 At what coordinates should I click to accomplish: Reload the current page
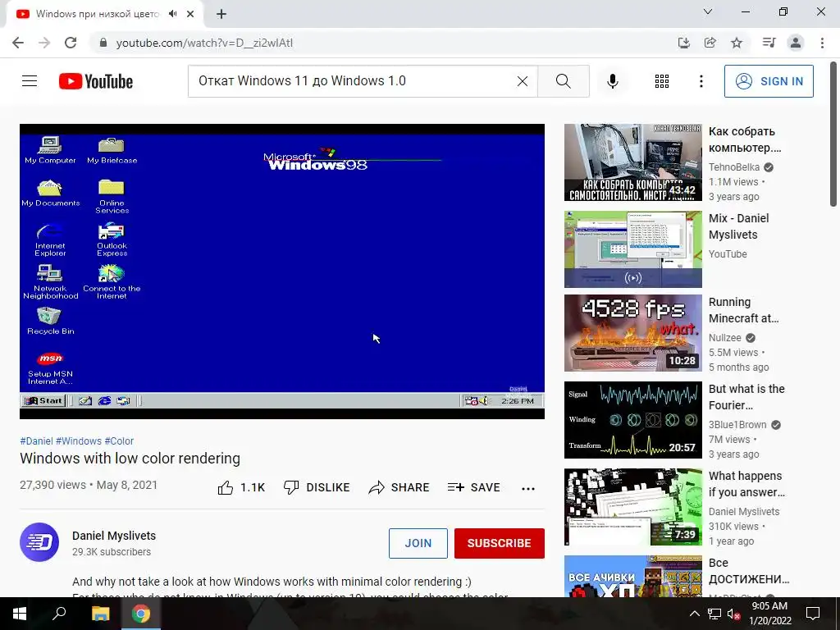click(x=71, y=43)
